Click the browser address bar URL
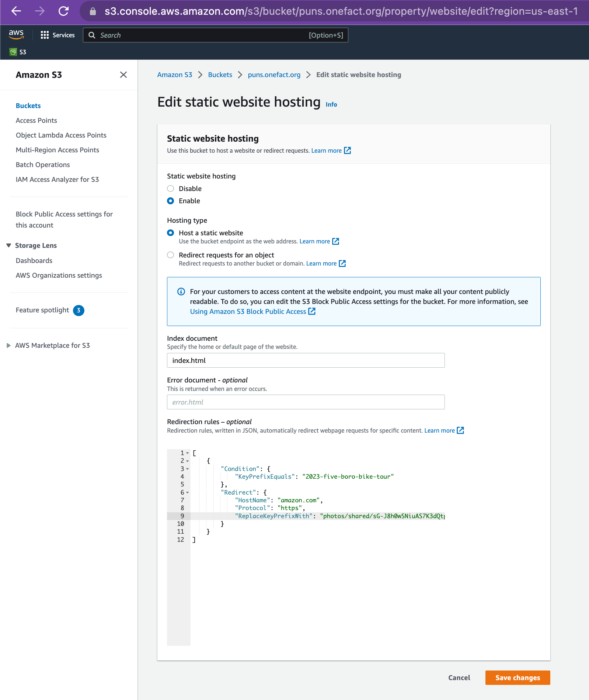 (341, 11)
